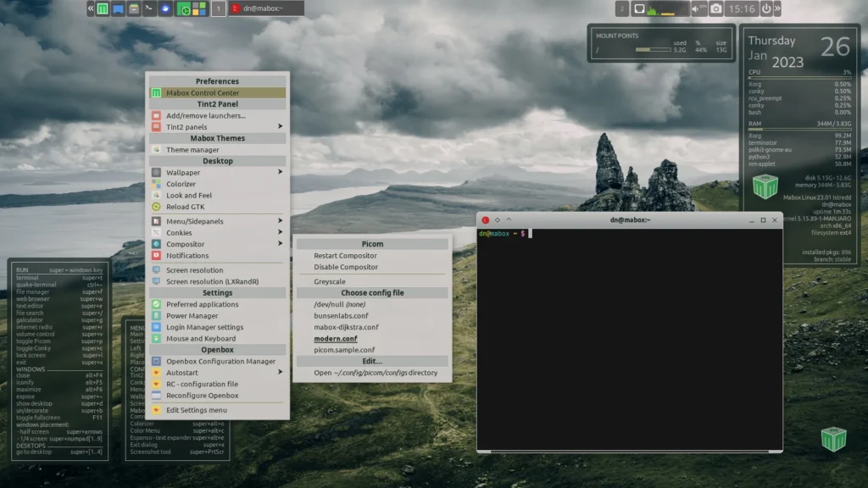Click the Look and Feel icon
The width and height of the screenshot is (868, 488).
point(156,196)
